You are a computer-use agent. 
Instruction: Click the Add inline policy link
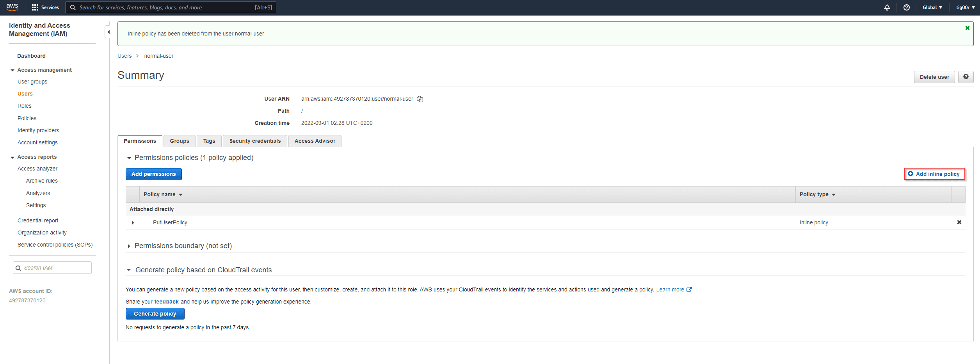click(x=934, y=174)
